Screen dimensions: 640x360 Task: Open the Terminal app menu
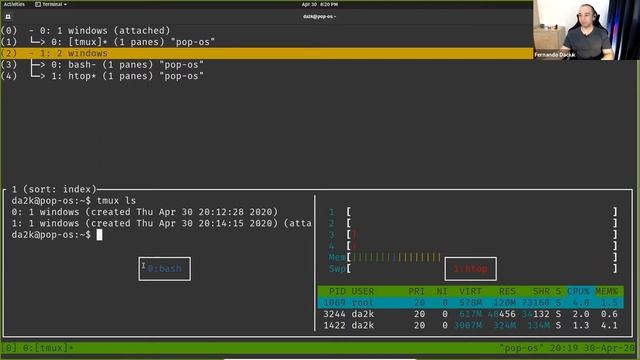(51, 4)
